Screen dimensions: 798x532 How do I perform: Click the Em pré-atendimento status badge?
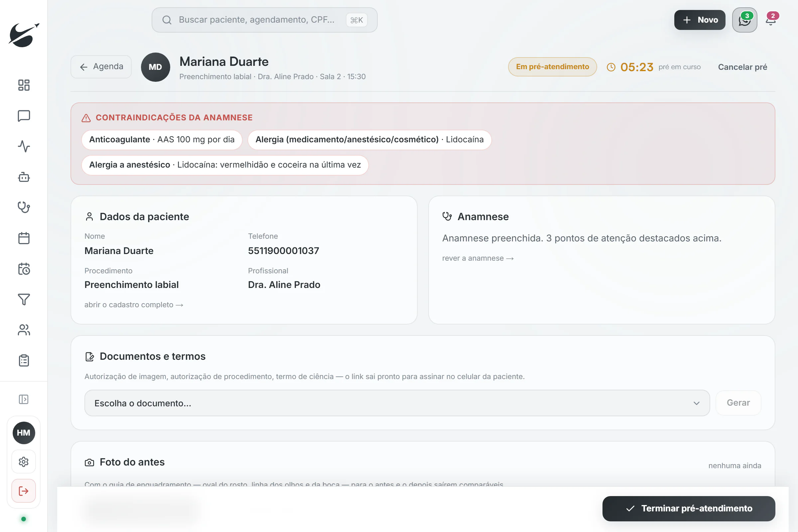coord(552,67)
